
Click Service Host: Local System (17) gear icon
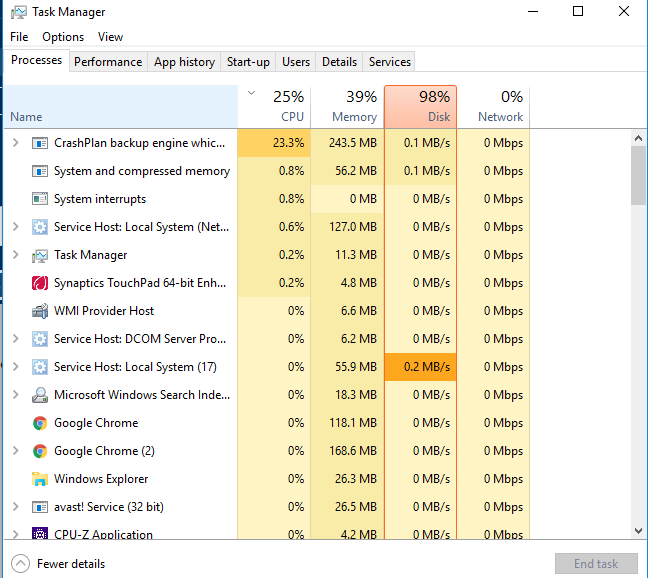(40, 367)
